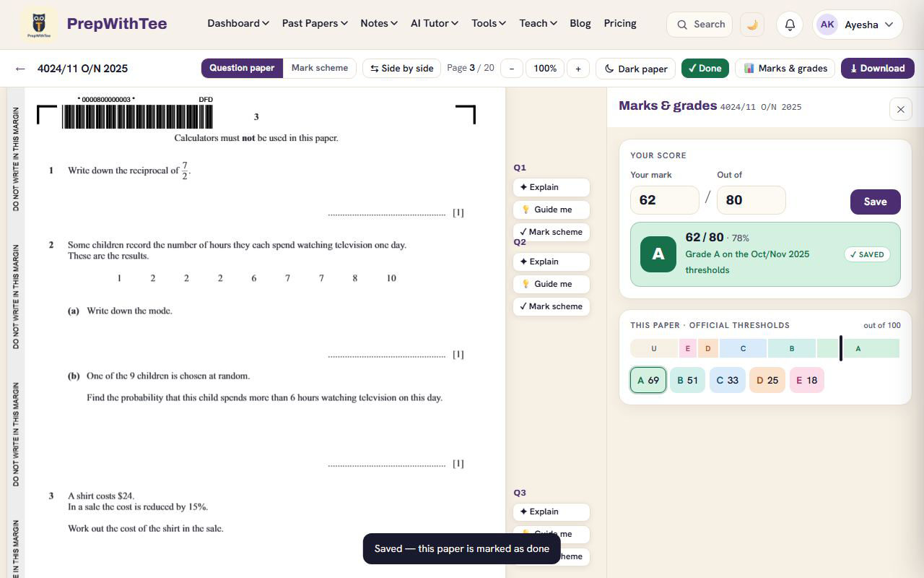
Task: Select the C 33 threshold chip
Action: pos(728,380)
